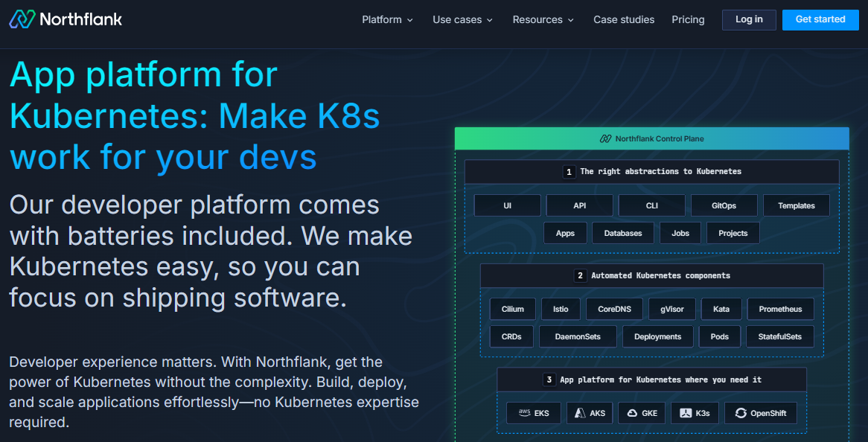The width and height of the screenshot is (868, 442).
Task: Click the Northflank Control Plane logo icon
Action: tap(606, 139)
